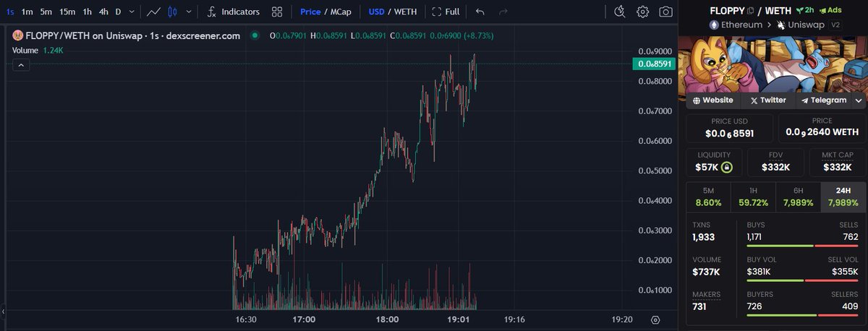Click the current price label 0.0₆8591
868x331 pixels.
pyautogui.click(x=653, y=64)
